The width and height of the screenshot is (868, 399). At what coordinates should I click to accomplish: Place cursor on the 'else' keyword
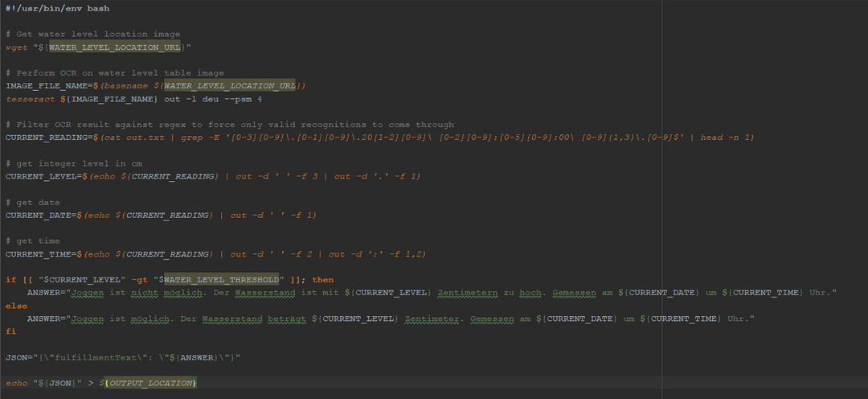(x=16, y=306)
